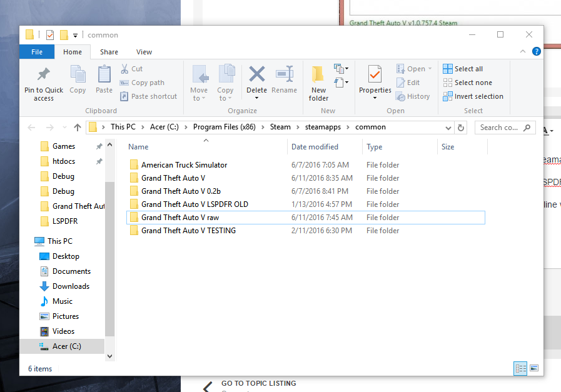Switch to Details view icon
This screenshot has height=392, width=561.
pos(520,368)
